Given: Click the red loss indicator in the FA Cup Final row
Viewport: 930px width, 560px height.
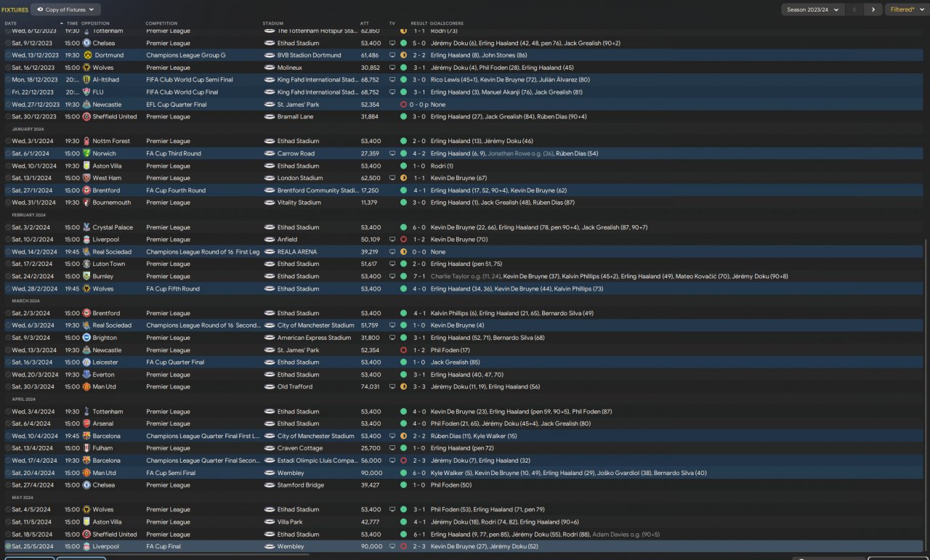Looking at the screenshot, I should coord(403,546).
